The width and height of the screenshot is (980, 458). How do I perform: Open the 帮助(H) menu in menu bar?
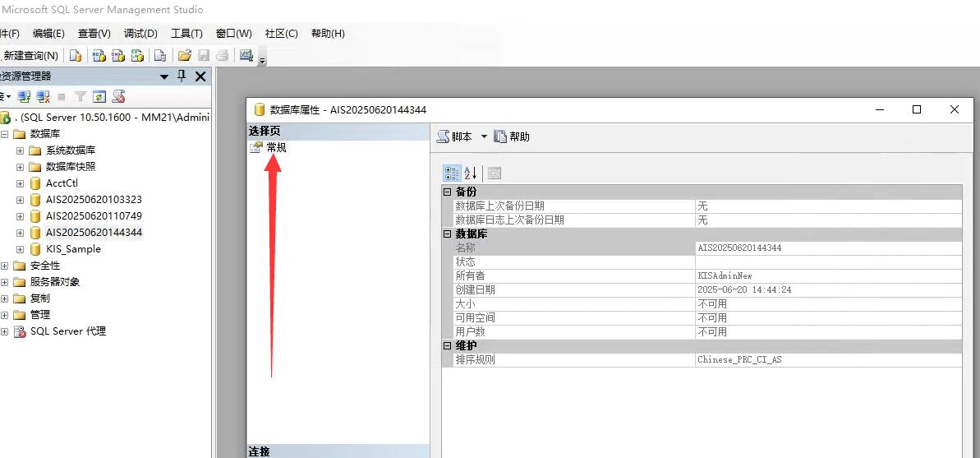coord(328,33)
